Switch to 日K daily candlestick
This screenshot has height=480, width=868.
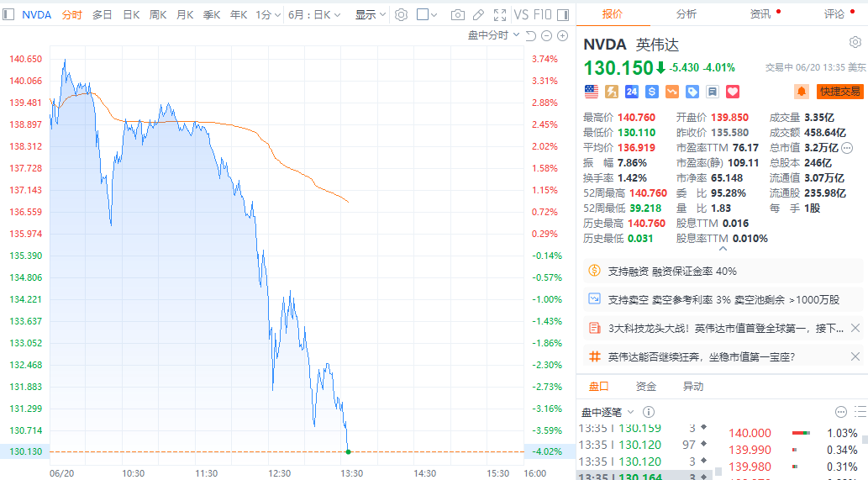(131, 15)
